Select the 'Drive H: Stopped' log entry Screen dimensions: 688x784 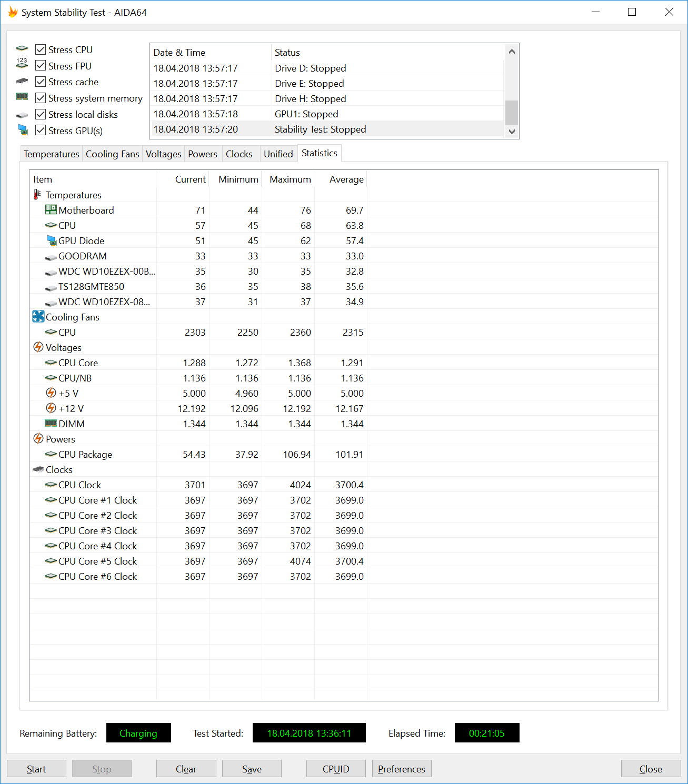tap(326, 98)
